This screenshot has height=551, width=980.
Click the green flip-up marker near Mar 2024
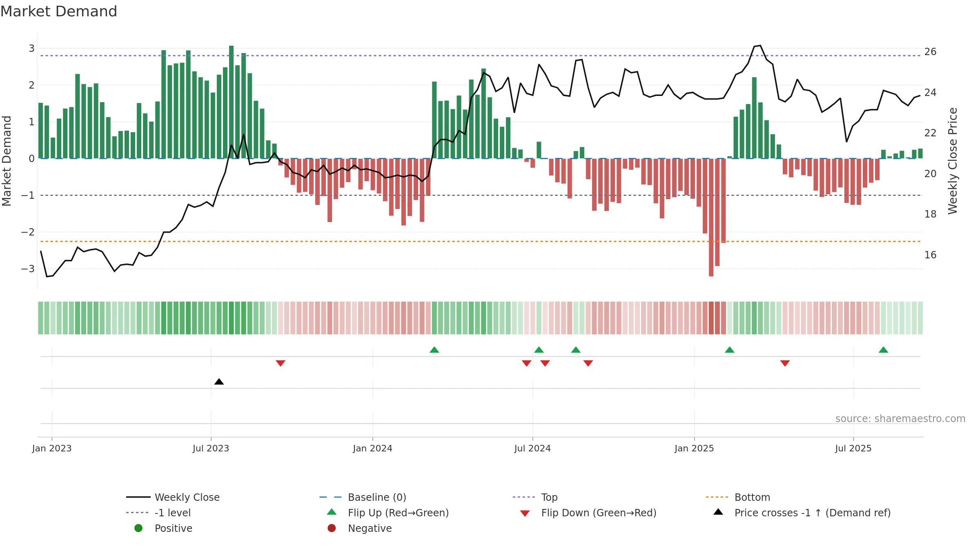click(x=434, y=350)
